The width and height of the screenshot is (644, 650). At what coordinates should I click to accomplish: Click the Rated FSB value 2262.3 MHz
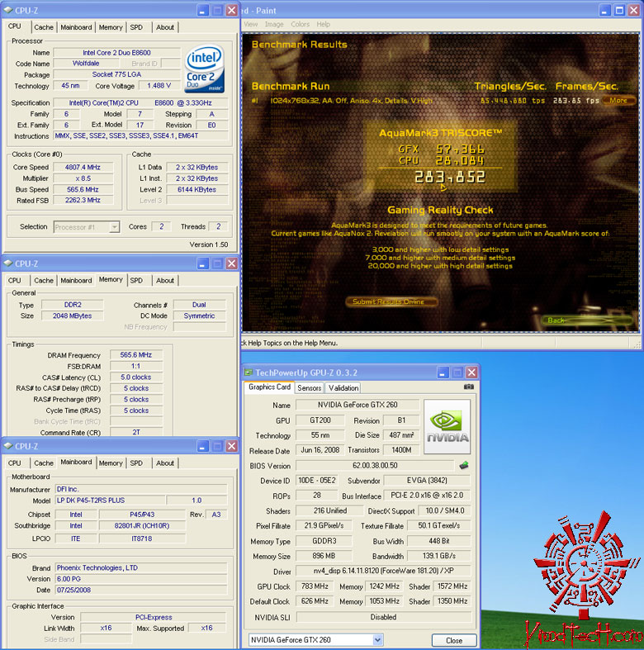tap(83, 200)
